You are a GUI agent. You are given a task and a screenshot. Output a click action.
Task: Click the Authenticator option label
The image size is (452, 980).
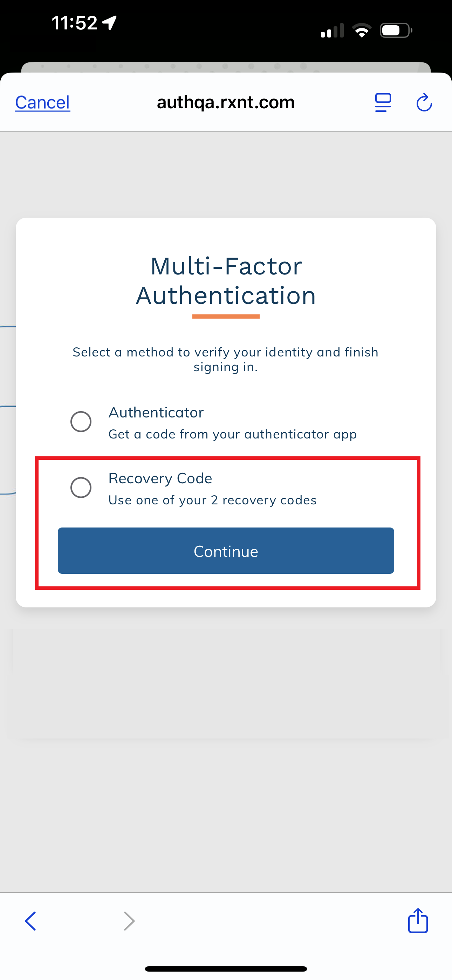[x=156, y=413]
